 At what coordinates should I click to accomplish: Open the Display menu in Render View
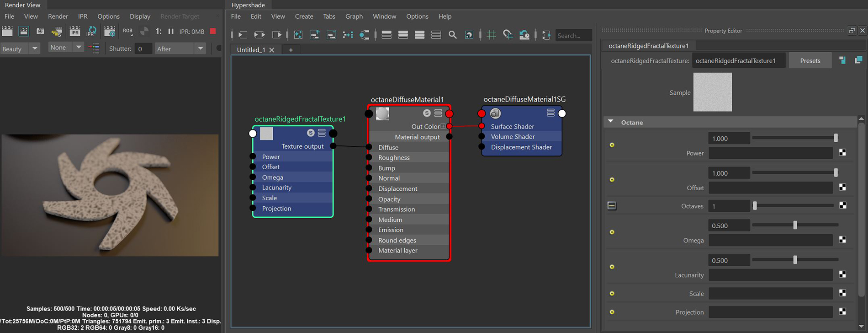coord(140,16)
